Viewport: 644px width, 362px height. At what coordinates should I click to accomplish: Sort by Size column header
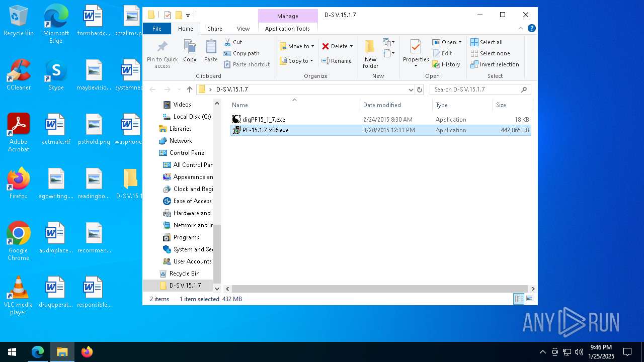pyautogui.click(x=512, y=105)
